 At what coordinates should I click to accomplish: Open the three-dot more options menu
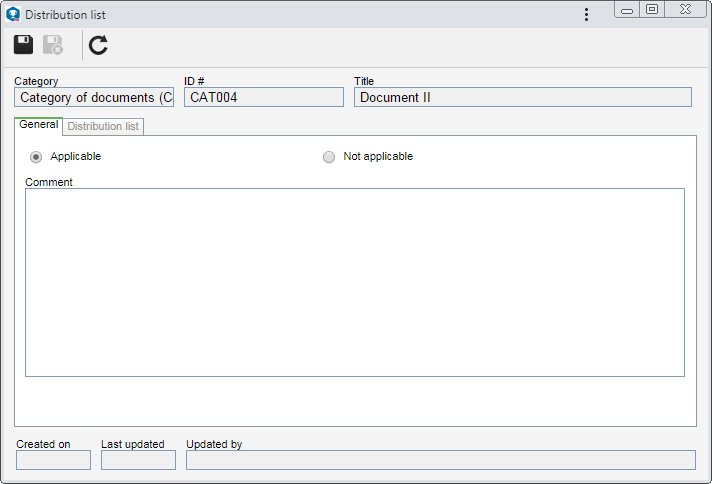[x=586, y=15]
